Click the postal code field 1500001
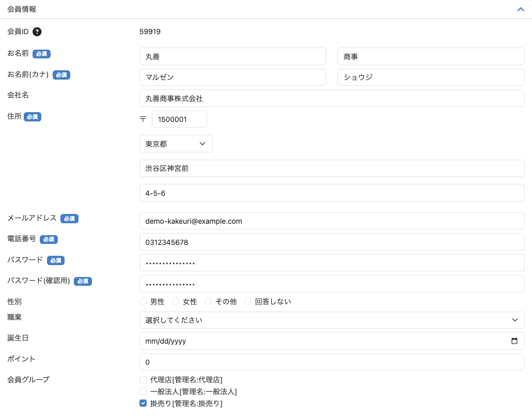Screen dimensions: 532x416 click(179, 119)
